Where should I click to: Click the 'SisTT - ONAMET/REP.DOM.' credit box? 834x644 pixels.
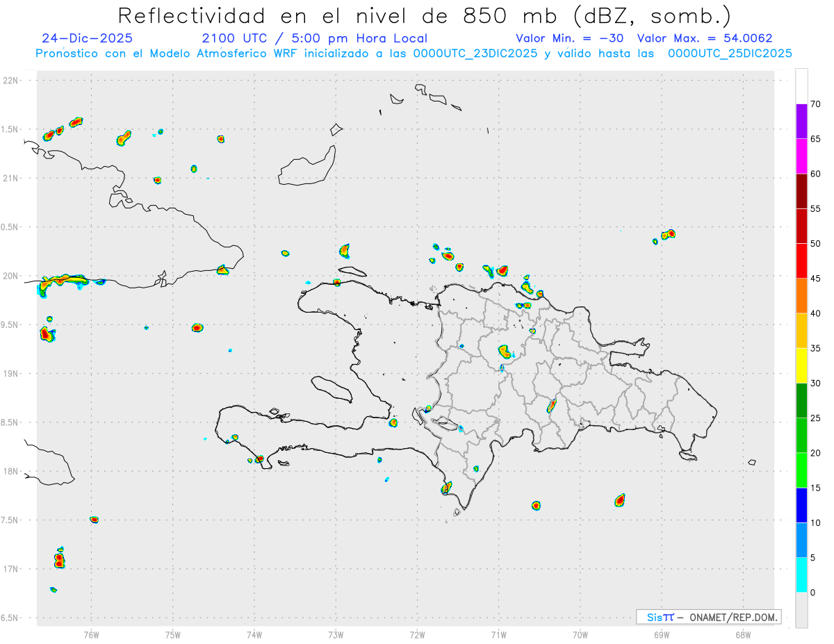(x=709, y=617)
